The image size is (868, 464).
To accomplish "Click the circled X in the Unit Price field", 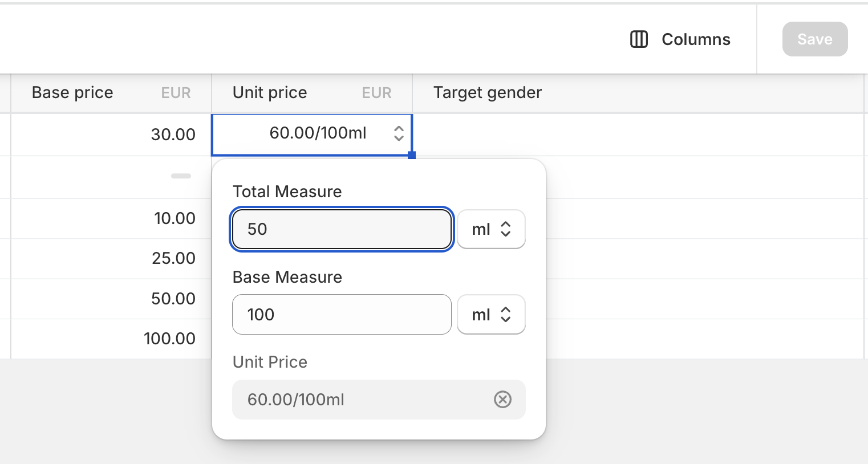I will 502,400.
